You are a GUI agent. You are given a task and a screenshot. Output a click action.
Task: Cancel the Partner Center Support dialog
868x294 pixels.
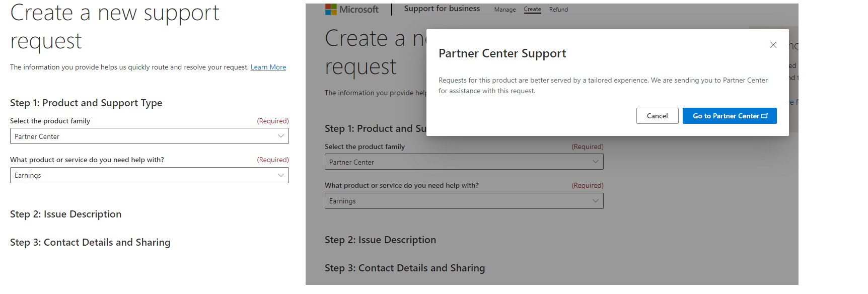tap(657, 116)
